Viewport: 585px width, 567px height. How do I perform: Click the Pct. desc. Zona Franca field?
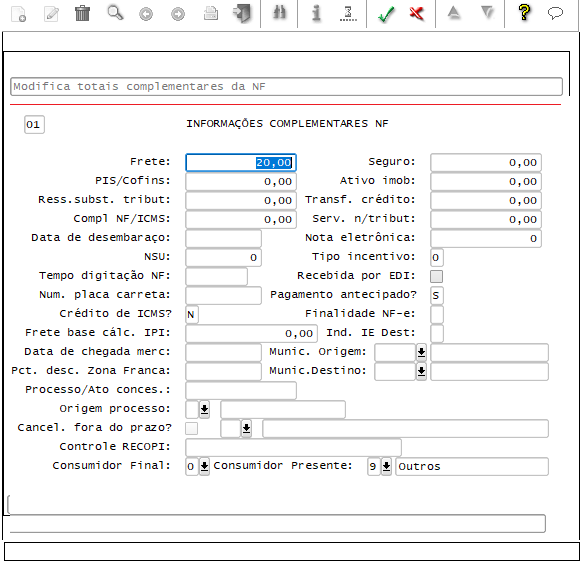coord(223,372)
